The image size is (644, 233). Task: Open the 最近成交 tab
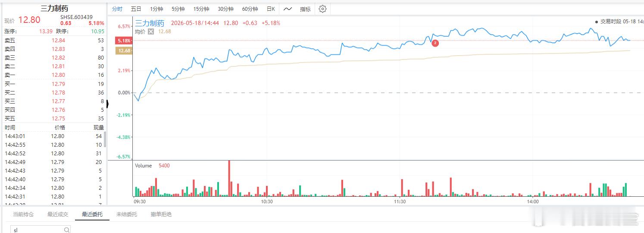pyautogui.click(x=58, y=214)
